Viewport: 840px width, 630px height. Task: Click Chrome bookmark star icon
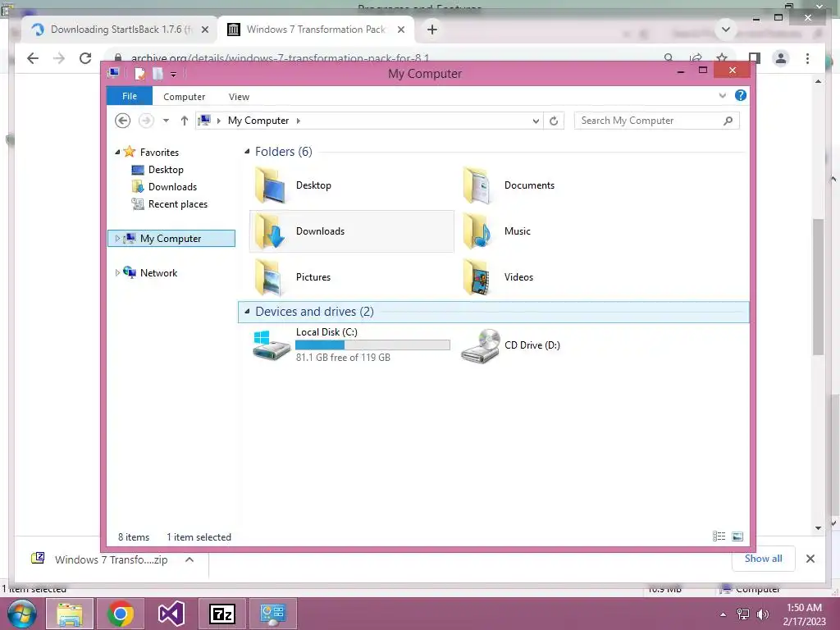(x=722, y=58)
